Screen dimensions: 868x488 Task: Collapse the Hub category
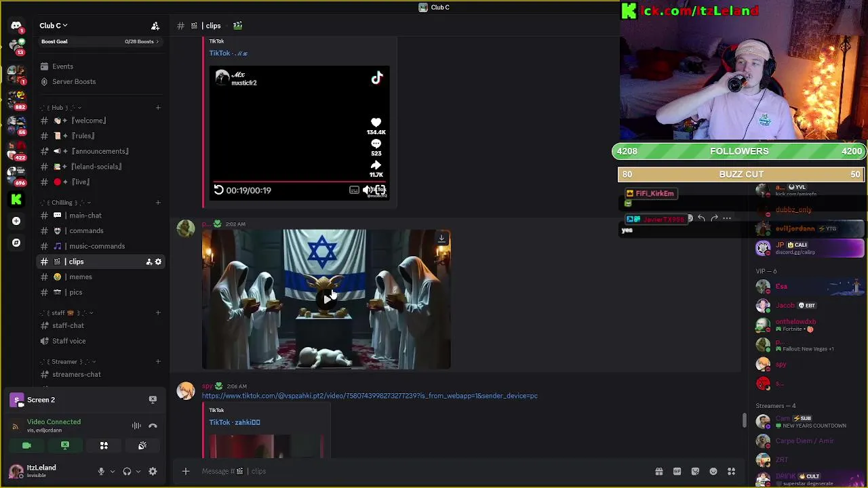[60, 108]
